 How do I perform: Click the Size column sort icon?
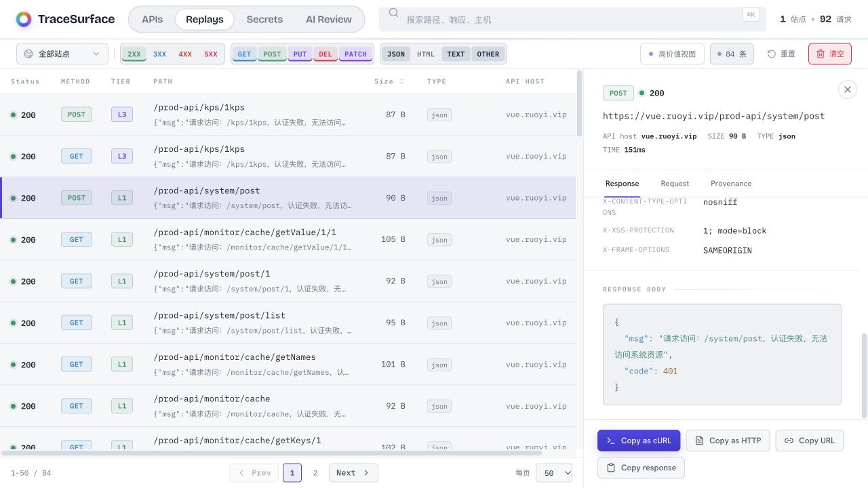401,81
